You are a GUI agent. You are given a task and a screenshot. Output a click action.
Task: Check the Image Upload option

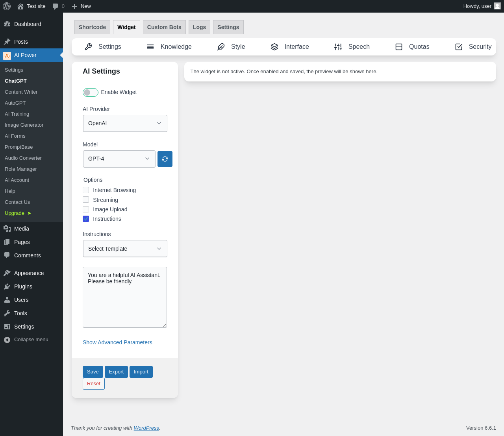[86, 209]
